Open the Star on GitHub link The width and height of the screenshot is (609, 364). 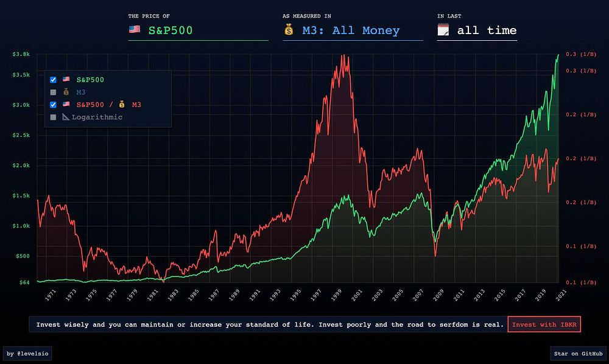tap(579, 354)
